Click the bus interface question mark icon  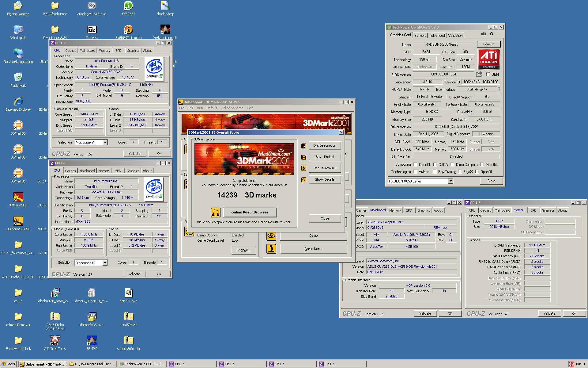coord(499,89)
